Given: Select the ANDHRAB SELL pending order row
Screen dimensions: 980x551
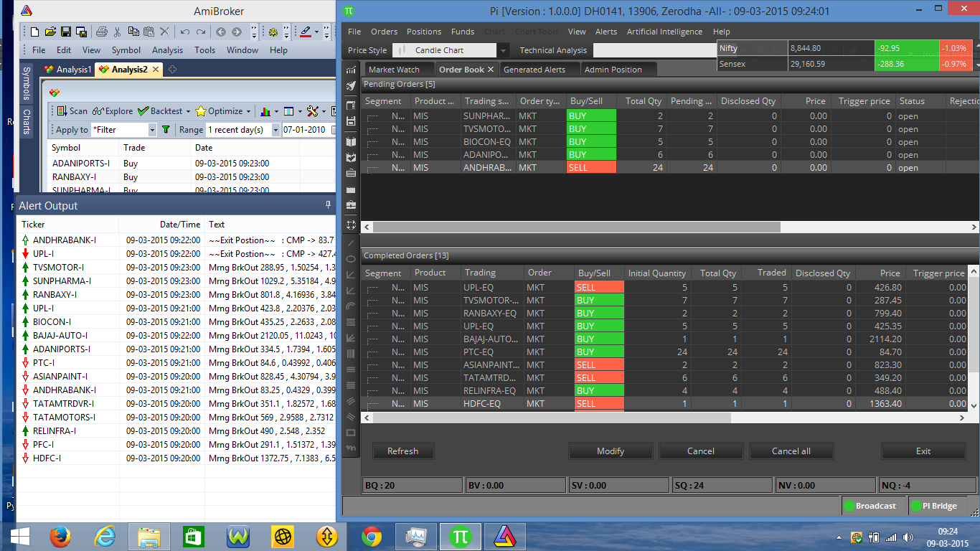Looking at the screenshot, I should tap(669, 168).
